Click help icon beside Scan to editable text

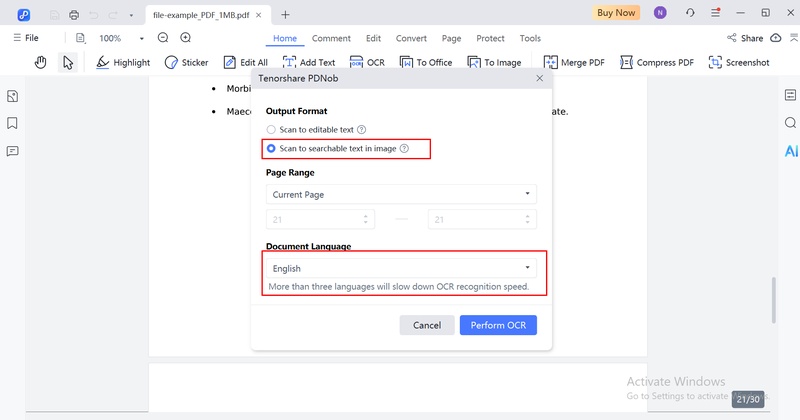pyautogui.click(x=361, y=130)
